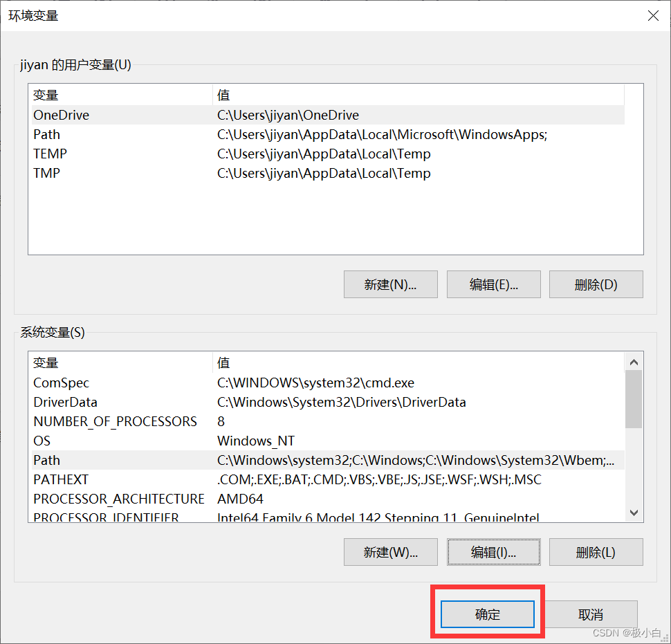This screenshot has width=671, height=644.
Task: Click the .COM;.EXE;.BAT PATHEXT value
Action: (379, 479)
